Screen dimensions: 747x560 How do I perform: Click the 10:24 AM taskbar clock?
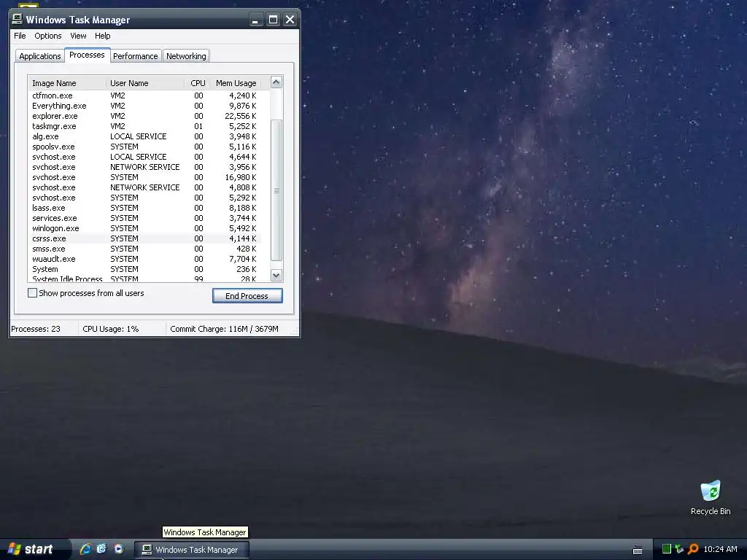(720, 549)
